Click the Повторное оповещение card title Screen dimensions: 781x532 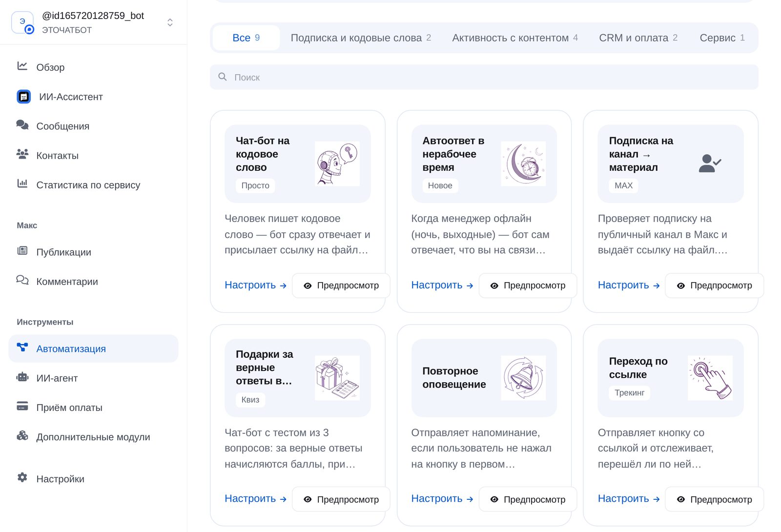coord(454,378)
